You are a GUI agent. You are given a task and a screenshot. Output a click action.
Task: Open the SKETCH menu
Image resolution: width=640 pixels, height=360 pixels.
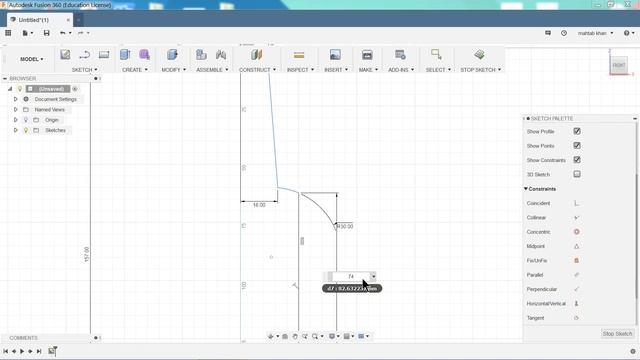click(85, 70)
